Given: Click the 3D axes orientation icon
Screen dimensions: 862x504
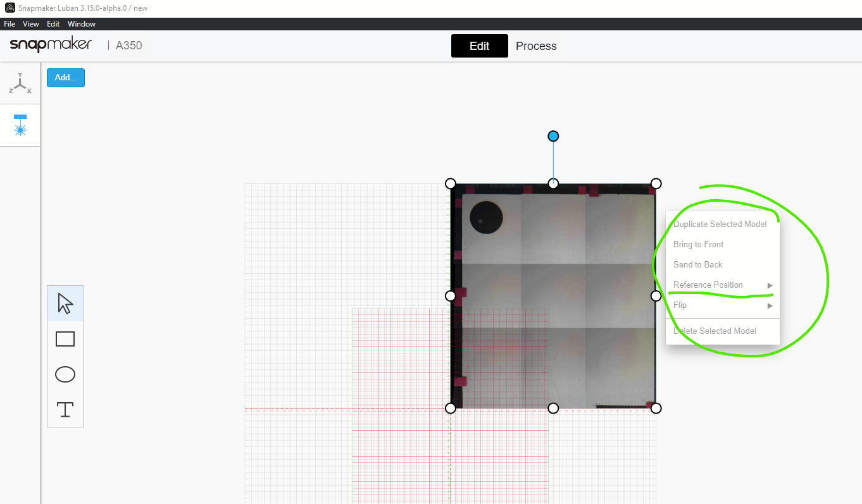Looking at the screenshot, I should 20,82.
